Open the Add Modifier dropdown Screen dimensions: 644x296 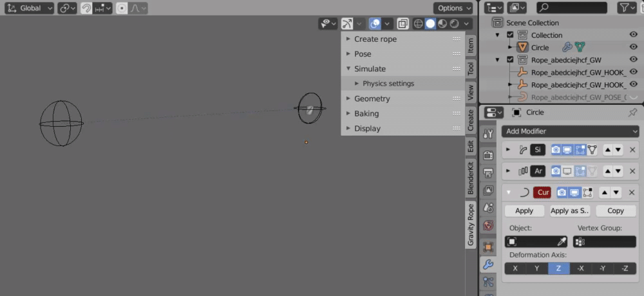571,131
